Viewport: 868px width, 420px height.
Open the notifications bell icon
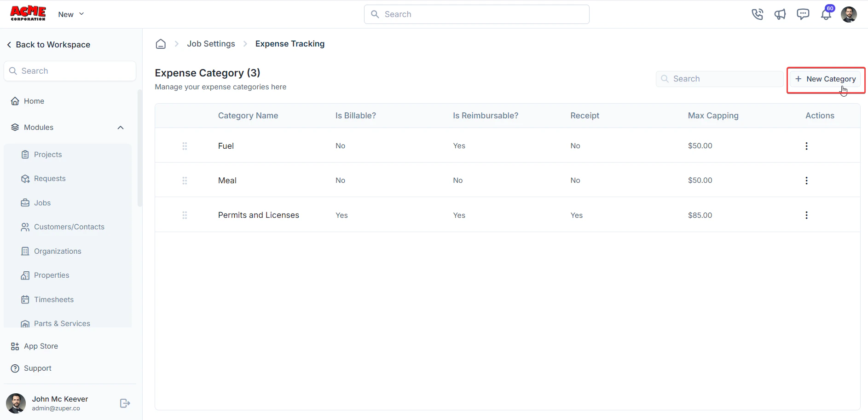[x=826, y=14]
